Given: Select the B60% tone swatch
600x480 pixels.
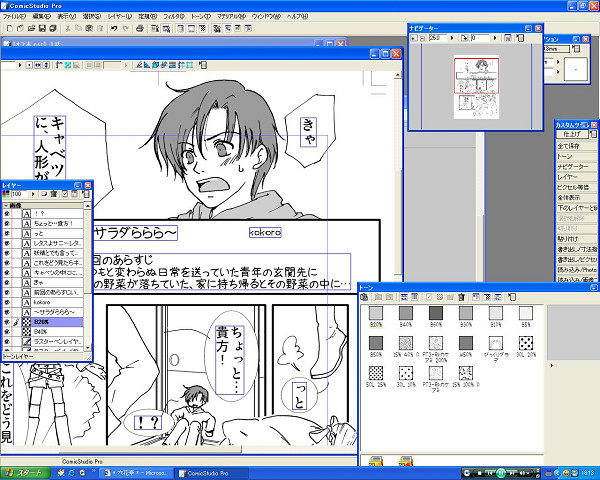Looking at the screenshot, I should (435, 313).
